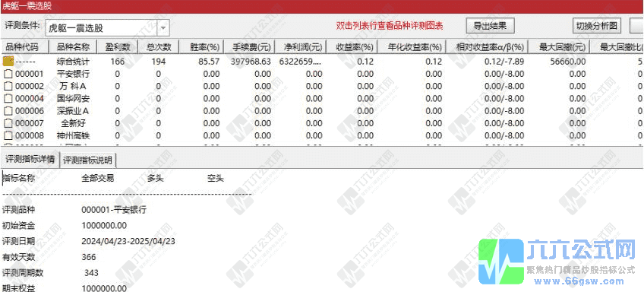Click the document icon for 000008

point(8,135)
